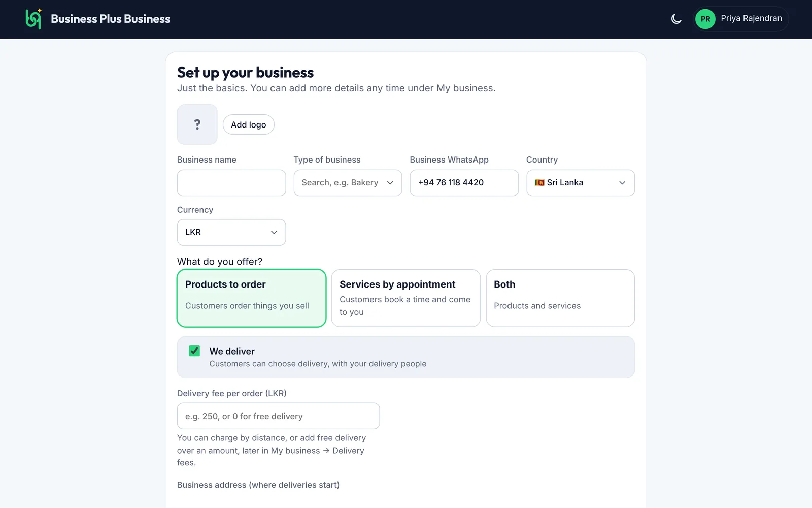Click the Sri Lanka flag icon

(539, 182)
